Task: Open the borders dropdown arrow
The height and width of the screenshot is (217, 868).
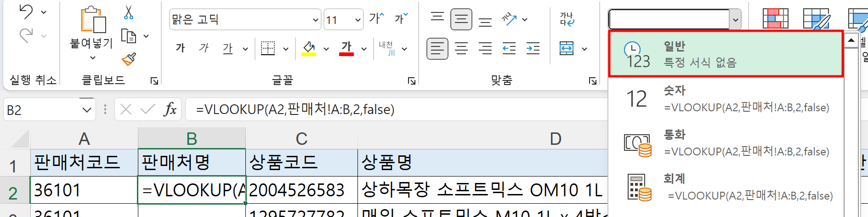Action: (x=285, y=49)
